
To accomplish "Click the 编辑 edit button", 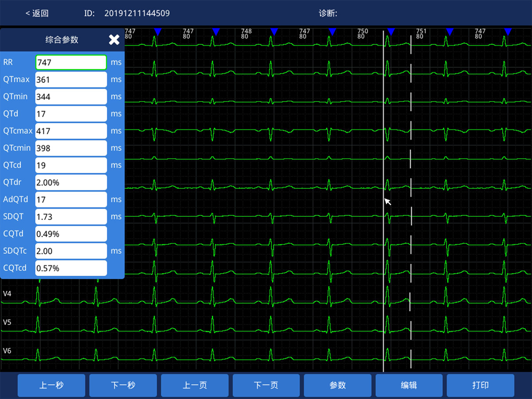I will click(409, 385).
